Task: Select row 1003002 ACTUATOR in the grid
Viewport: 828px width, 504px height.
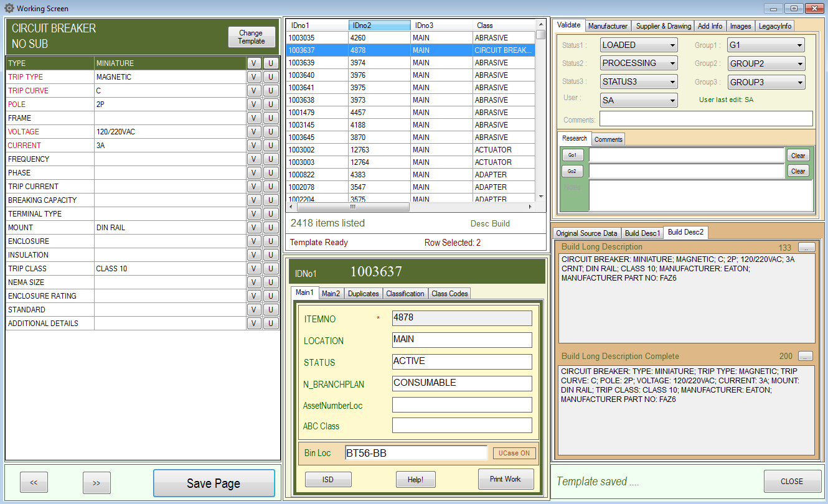Action: 411,150
